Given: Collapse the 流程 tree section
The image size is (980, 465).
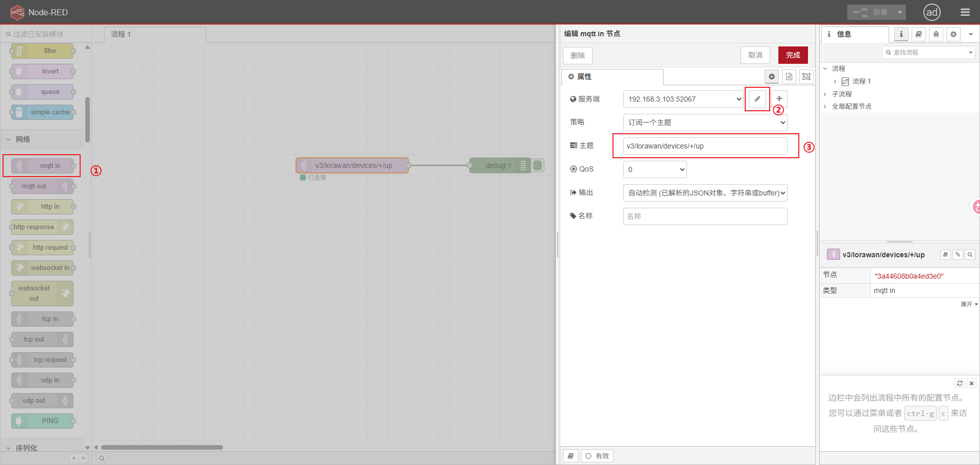Looking at the screenshot, I should coord(825,68).
